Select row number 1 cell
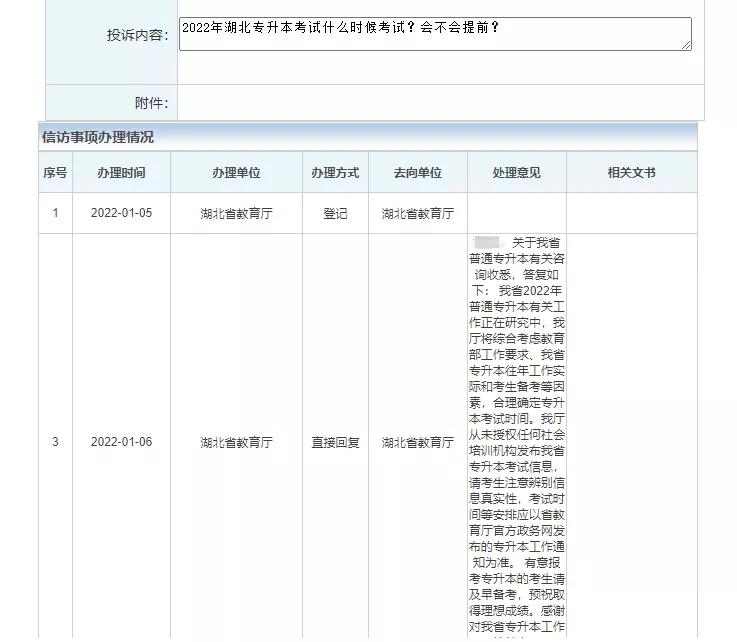 coord(55,213)
